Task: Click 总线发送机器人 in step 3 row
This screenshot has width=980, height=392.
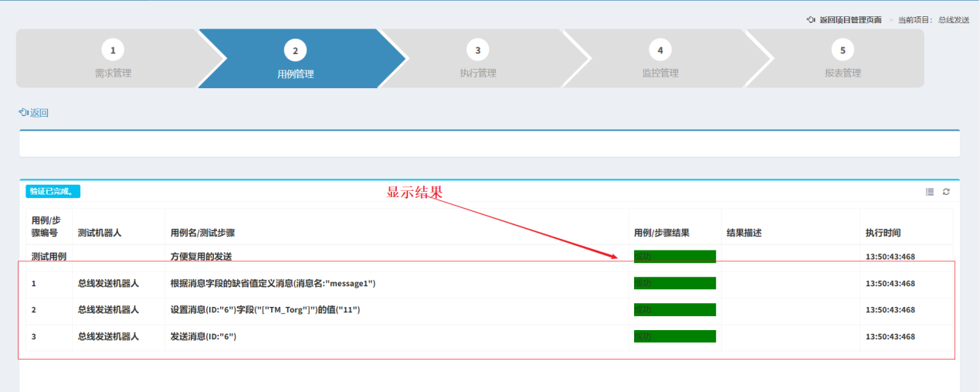Action: pos(108,336)
